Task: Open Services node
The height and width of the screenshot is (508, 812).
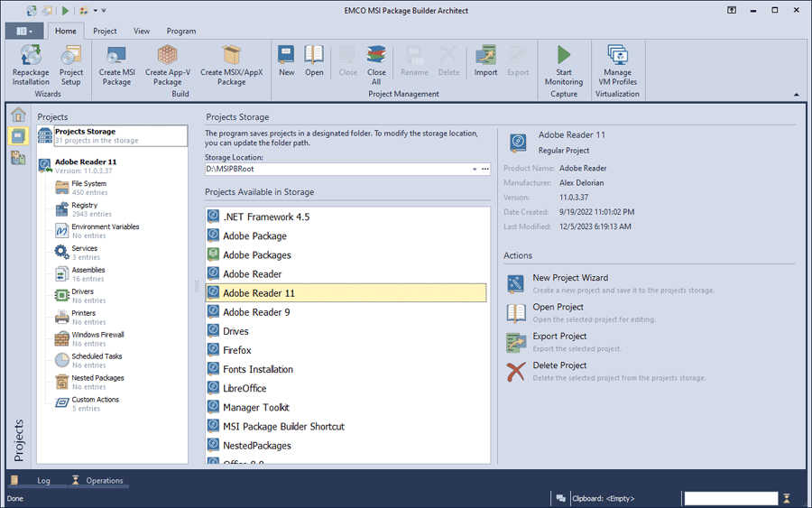Action: (x=78, y=252)
